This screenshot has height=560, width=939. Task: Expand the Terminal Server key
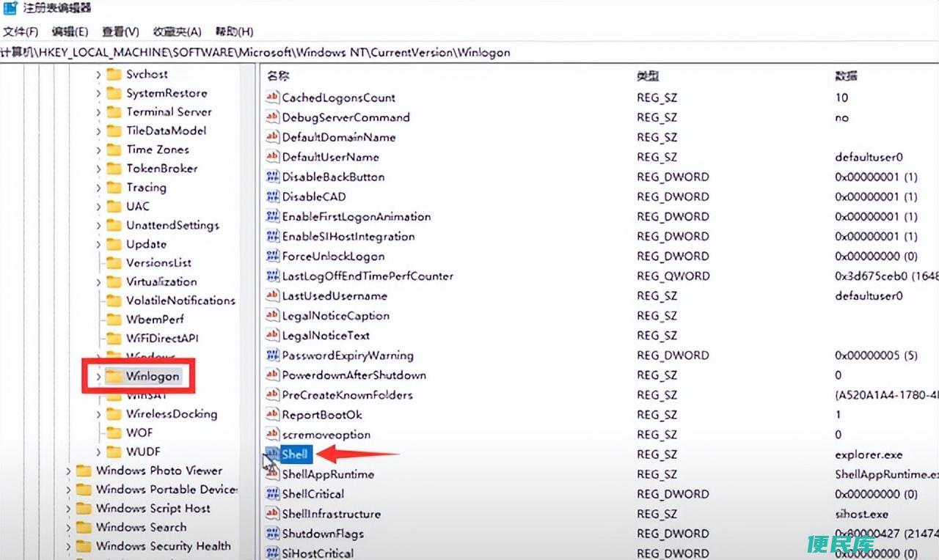(99, 112)
